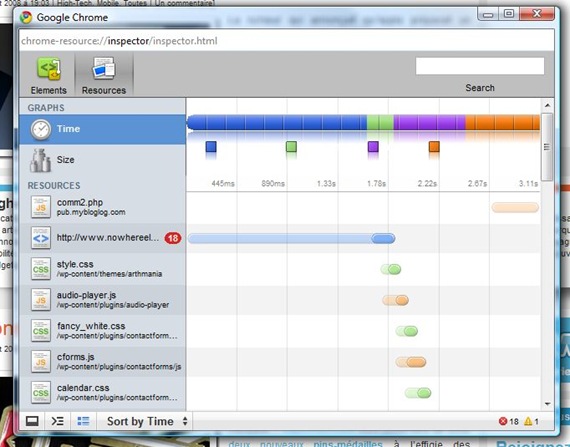This screenshot has width=570, height=447.
Task: Click the scrollbar up arrow
Action: tap(547, 105)
